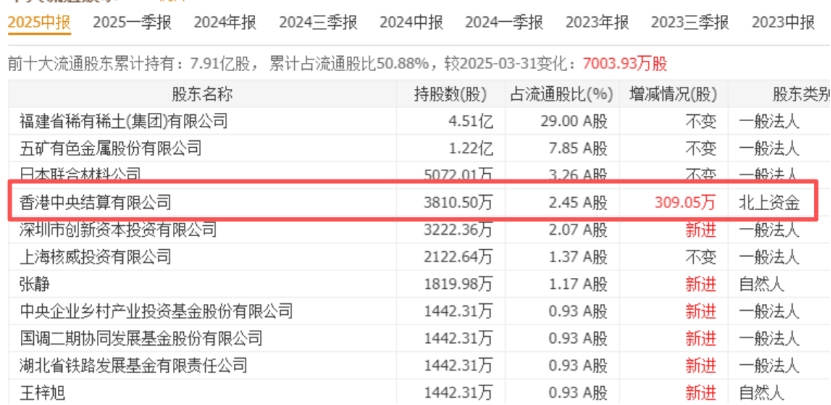Switch to the 2023三季报 tab
The image size is (831, 405).
pyautogui.click(x=690, y=23)
